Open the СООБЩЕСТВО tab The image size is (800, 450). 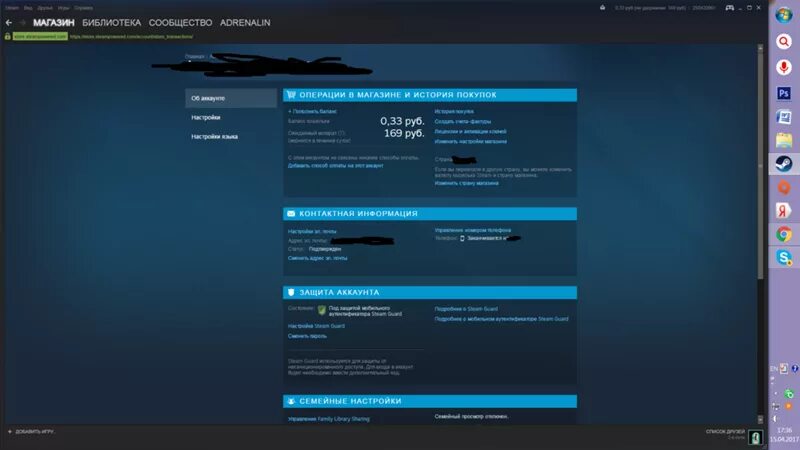click(x=181, y=22)
